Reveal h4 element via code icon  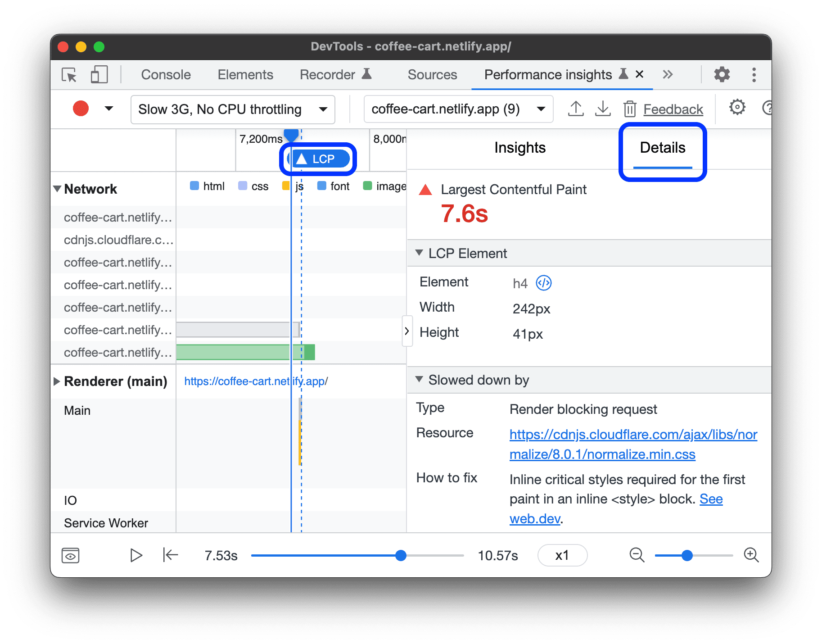[544, 283]
